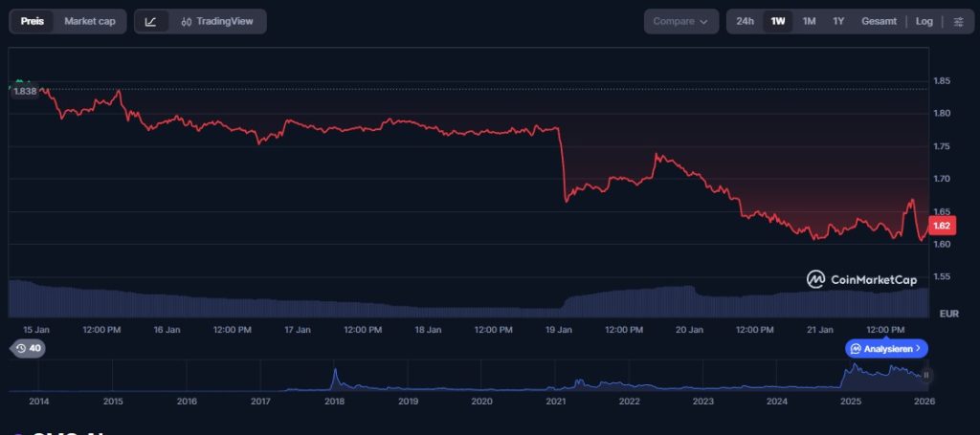Image resolution: width=980 pixels, height=435 pixels.
Task: Toggle Log scale on the chart
Action: tap(924, 21)
